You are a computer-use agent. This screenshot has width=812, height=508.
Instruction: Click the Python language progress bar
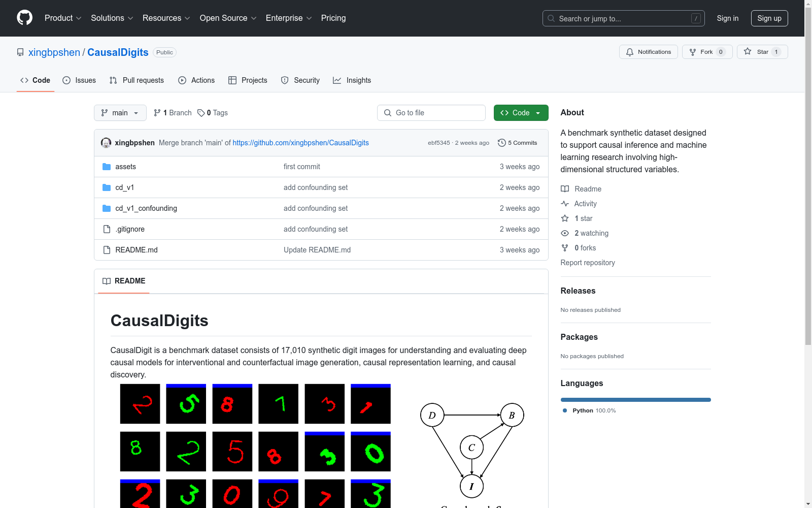click(635, 400)
